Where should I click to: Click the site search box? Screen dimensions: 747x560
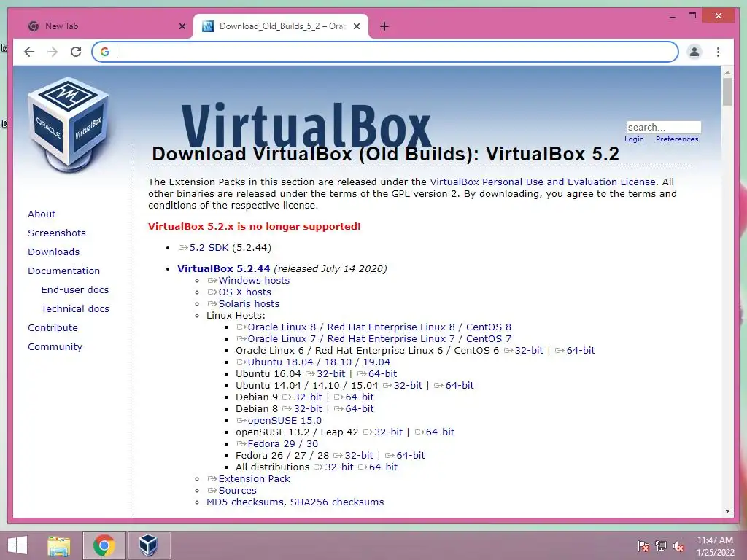pyautogui.click(x=664, y=127)
